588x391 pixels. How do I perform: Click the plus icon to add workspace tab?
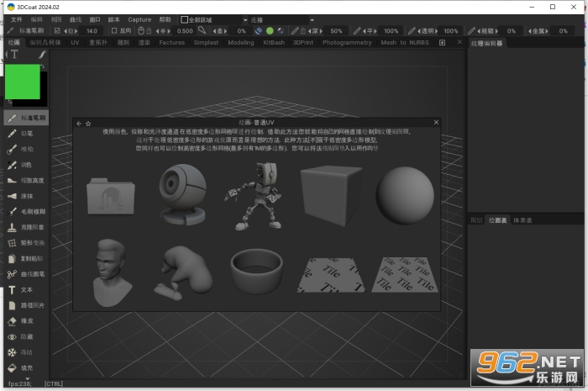442,42
